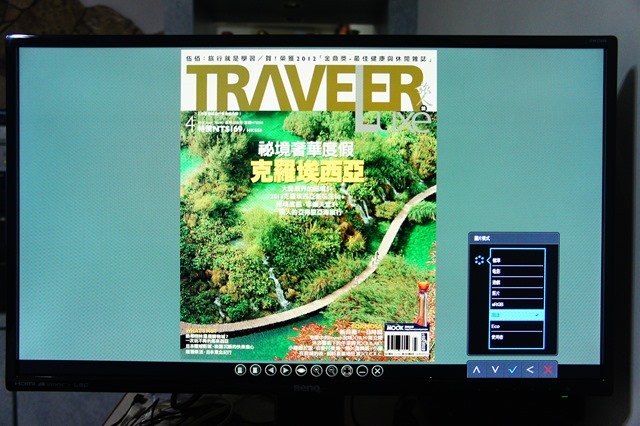Zoom in using the magnifier plus icon
This screenshot has height=426, width=640.
[x=316, y=371]
